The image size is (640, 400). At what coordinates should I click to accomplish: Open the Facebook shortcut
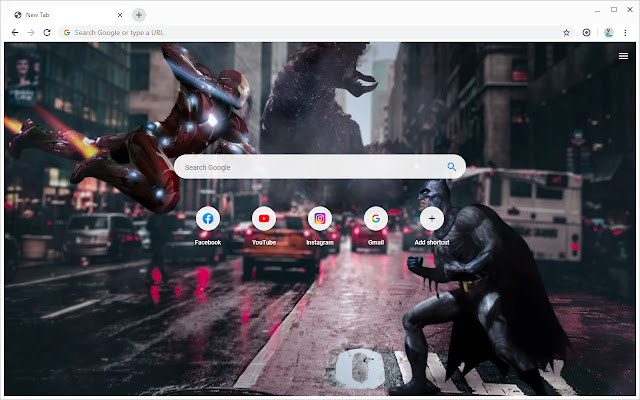208,219
